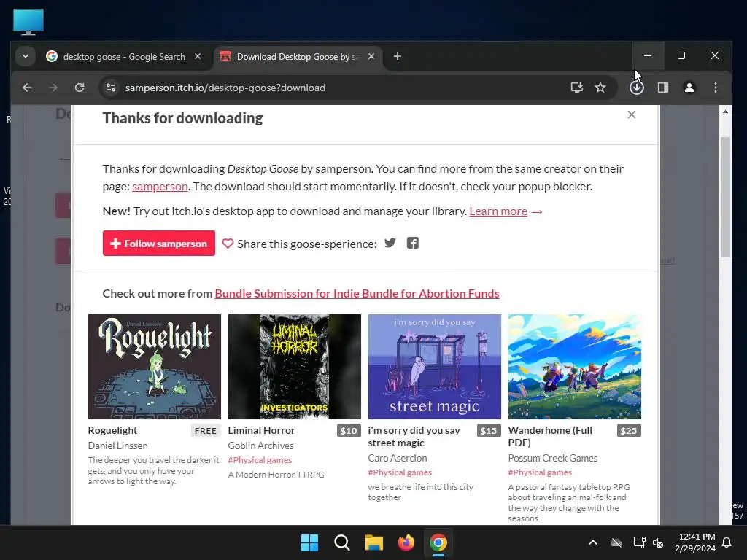
Task: Click the heart icon beside share text
Action: [228, 244]
